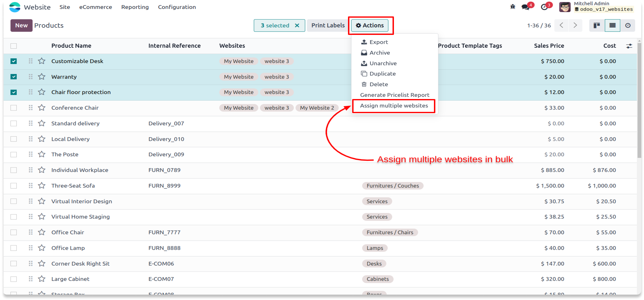Open the activities clock icon
644x300 pixels.
tap(544, 7)
